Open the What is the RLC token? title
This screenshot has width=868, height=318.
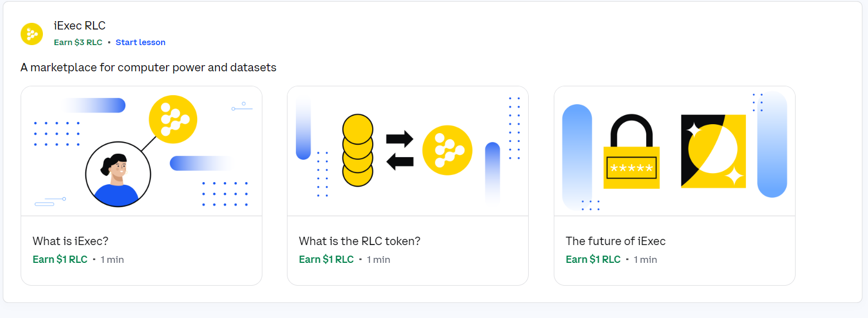coord(359,241)
